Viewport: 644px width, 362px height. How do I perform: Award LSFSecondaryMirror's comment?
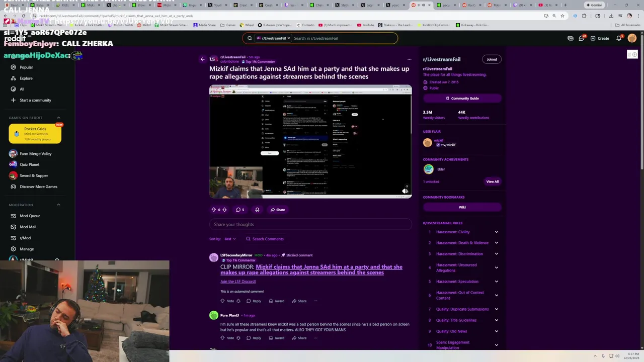pyautogui.click(x=276, y=301)
